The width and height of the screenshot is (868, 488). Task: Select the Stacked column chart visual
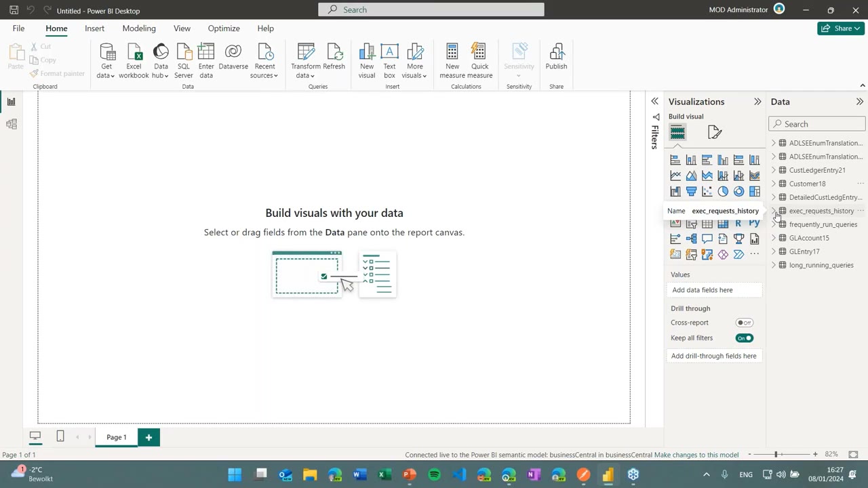pos(691,160)
